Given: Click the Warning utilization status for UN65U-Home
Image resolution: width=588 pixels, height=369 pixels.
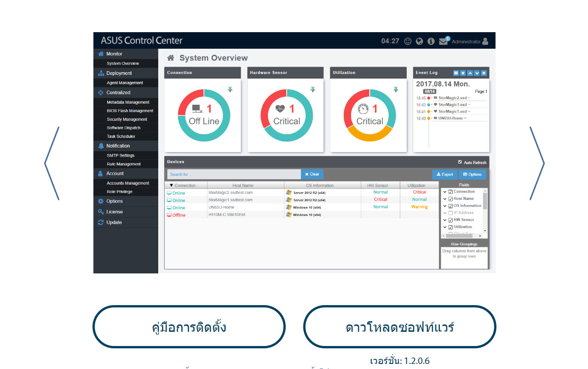Looking at the screenshot, I should (x=419, y=207).
